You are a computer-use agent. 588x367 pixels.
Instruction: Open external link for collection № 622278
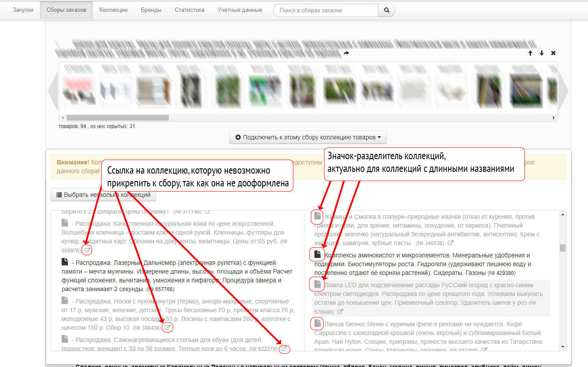coord(284,349)
